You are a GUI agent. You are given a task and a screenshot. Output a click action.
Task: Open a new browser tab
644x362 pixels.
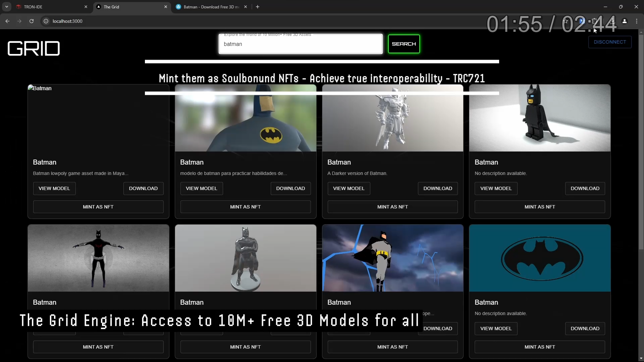(x=258, y=7)
